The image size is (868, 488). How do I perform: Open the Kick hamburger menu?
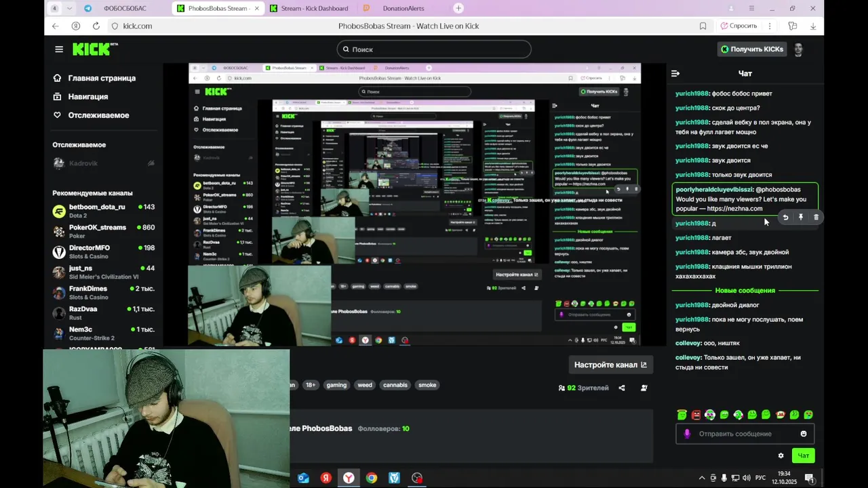click(59, 49)
